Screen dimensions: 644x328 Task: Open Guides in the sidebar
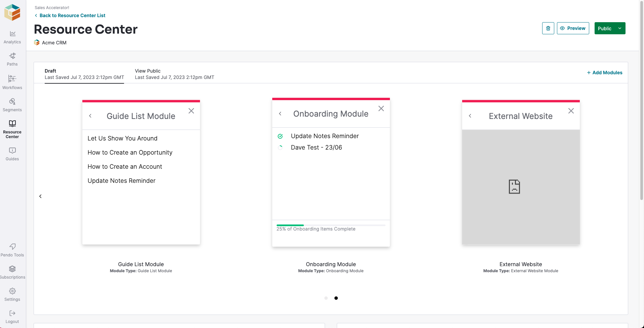12,154
